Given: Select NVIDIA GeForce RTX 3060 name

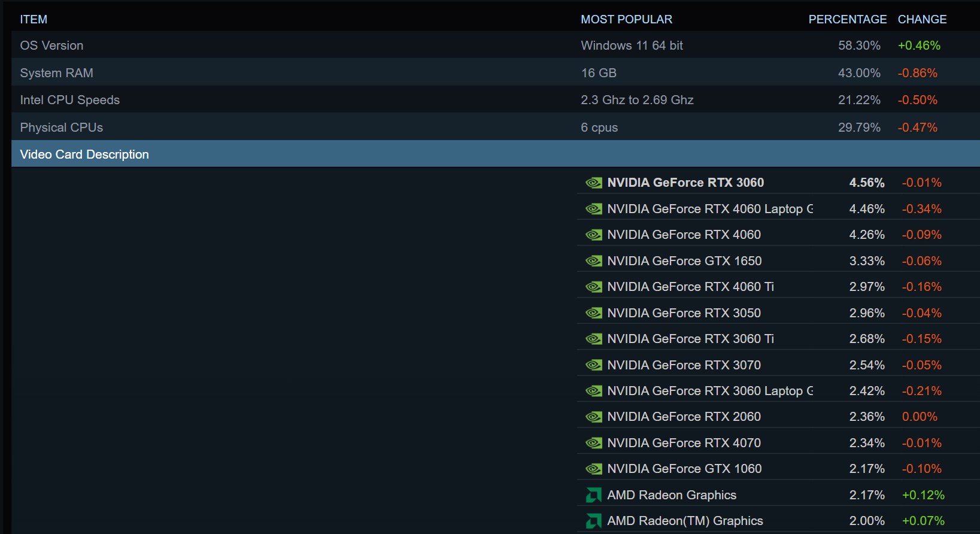Looking at the screenshot, I should (x=685, y=183).
